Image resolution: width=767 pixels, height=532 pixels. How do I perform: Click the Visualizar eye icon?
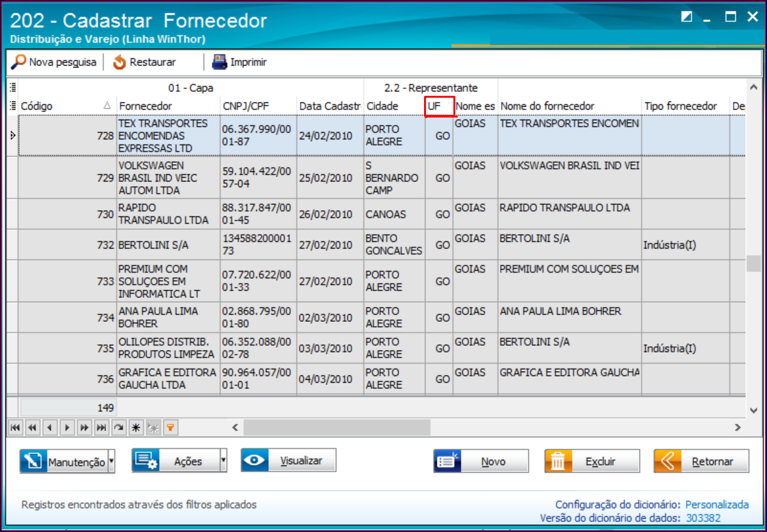point(255,460)
